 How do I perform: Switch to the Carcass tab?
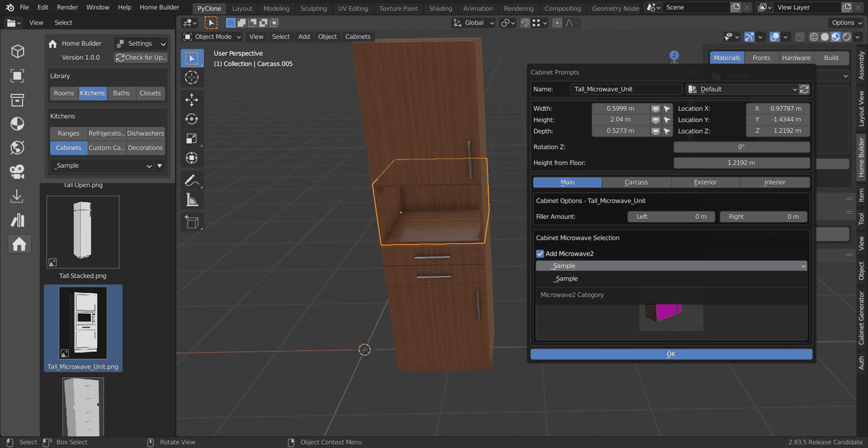[x=636, y=182]
